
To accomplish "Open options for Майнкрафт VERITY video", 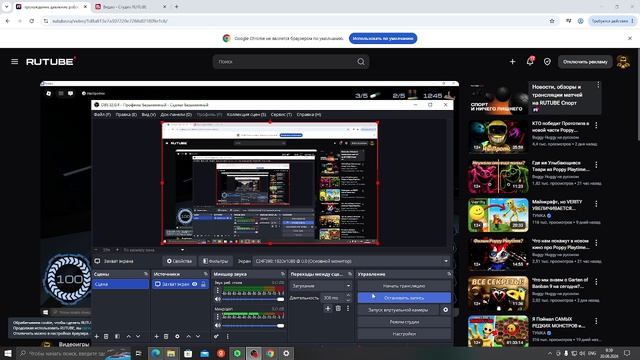I will pos(596,204).
